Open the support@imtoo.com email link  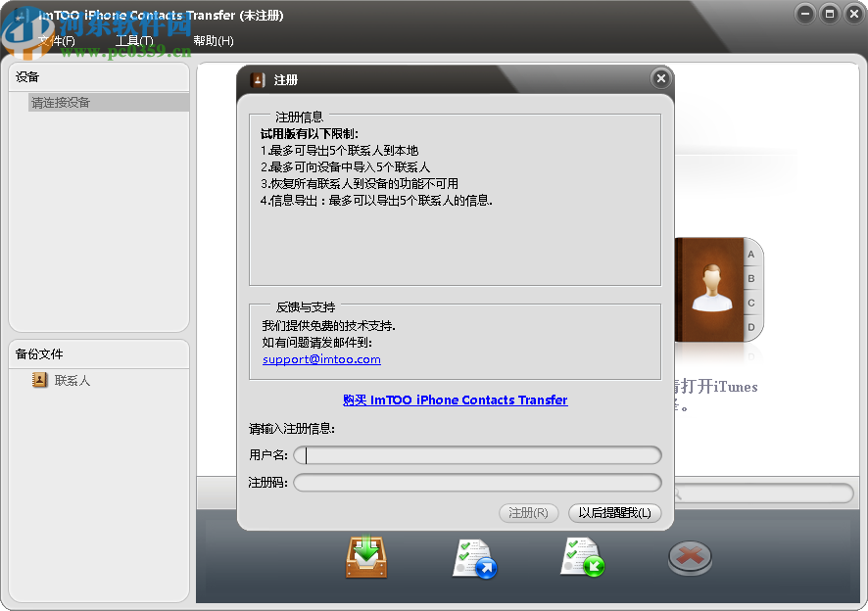321,359
